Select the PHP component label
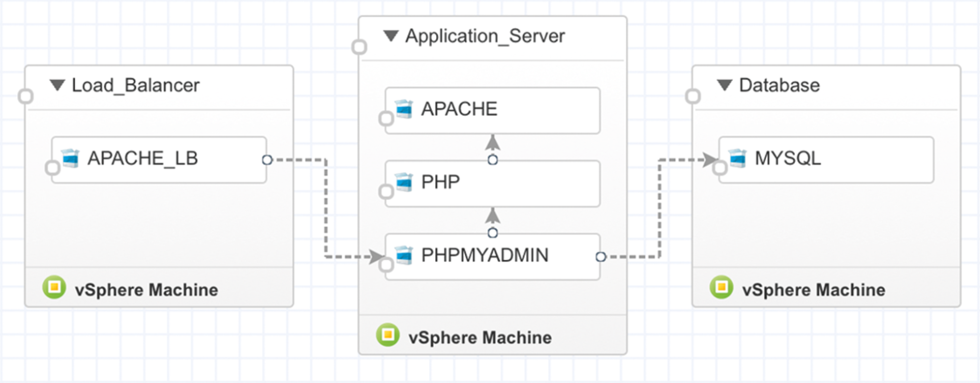The image size is (980, 383). click(440, 182)
